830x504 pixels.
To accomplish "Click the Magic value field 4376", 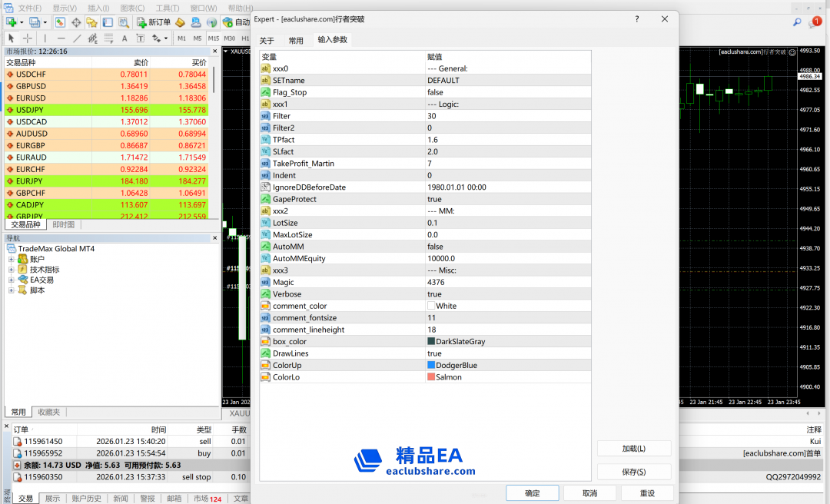I will click(x=507, y=282).
